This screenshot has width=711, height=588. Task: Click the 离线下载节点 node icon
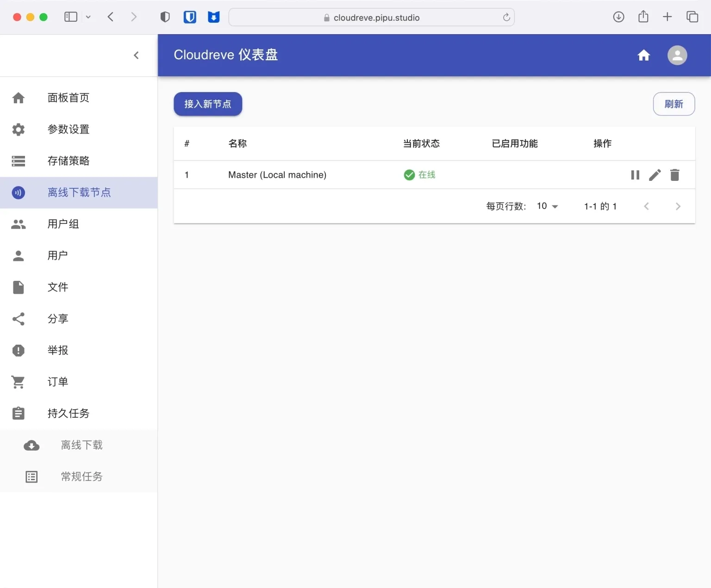(19, 192)
